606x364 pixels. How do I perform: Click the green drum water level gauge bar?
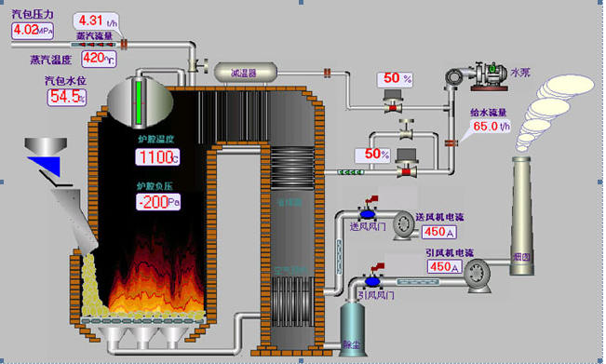click(139, 102)
